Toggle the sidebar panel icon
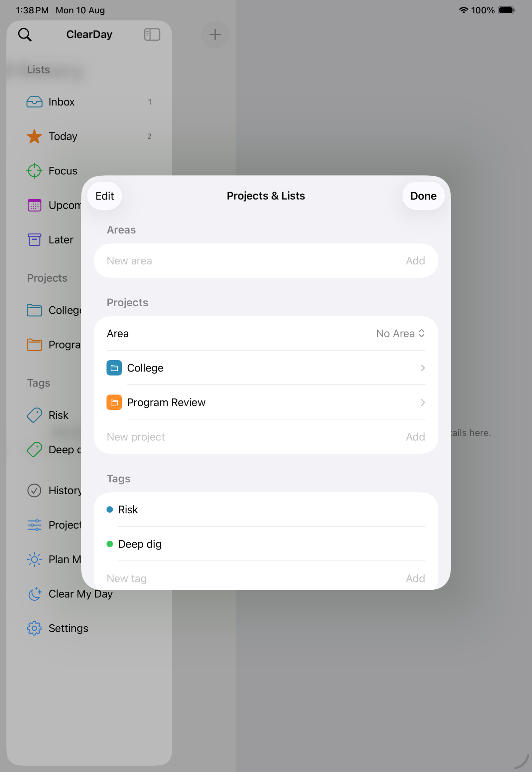Image resolution: width=532 pixels, height=772 pixels. point(152,34)
